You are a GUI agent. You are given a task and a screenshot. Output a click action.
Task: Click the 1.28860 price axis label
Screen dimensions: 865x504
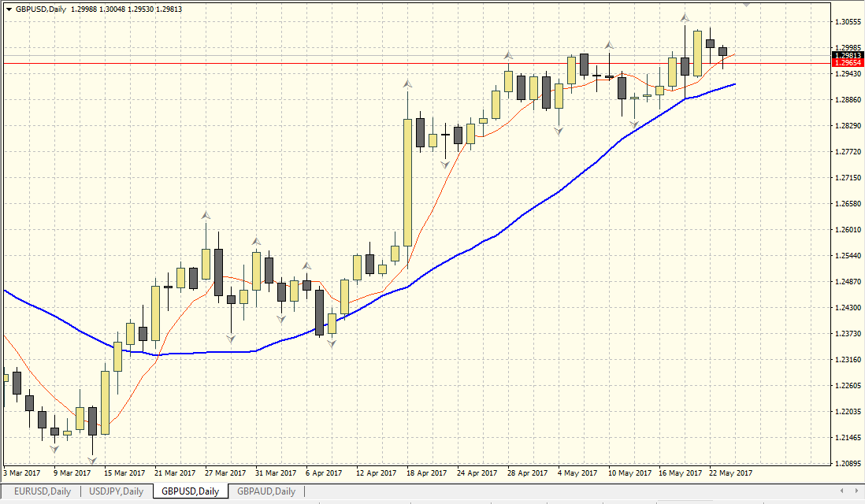pyautogui.click(x=848, y=100)
